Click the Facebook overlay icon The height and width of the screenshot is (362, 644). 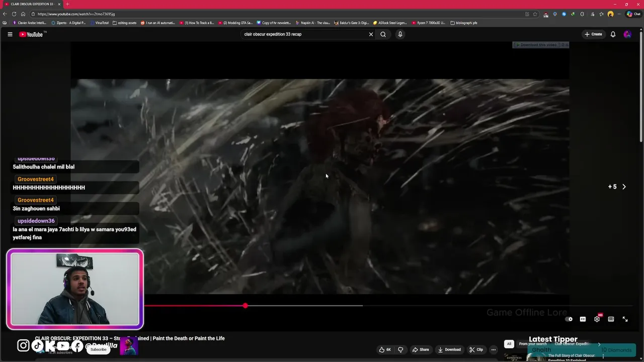(x=77, y=345)
